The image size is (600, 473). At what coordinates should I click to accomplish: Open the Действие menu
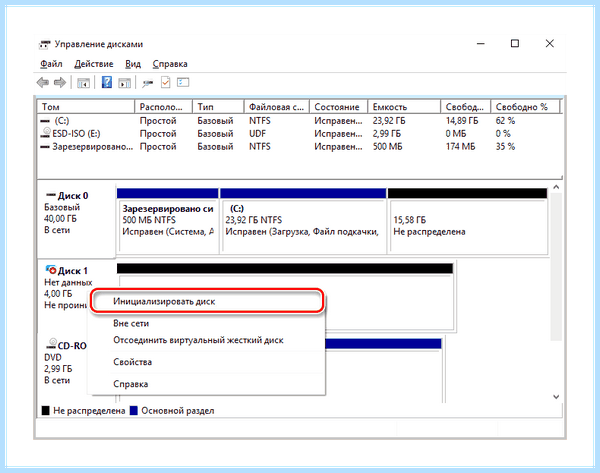(x=94, y=64)
